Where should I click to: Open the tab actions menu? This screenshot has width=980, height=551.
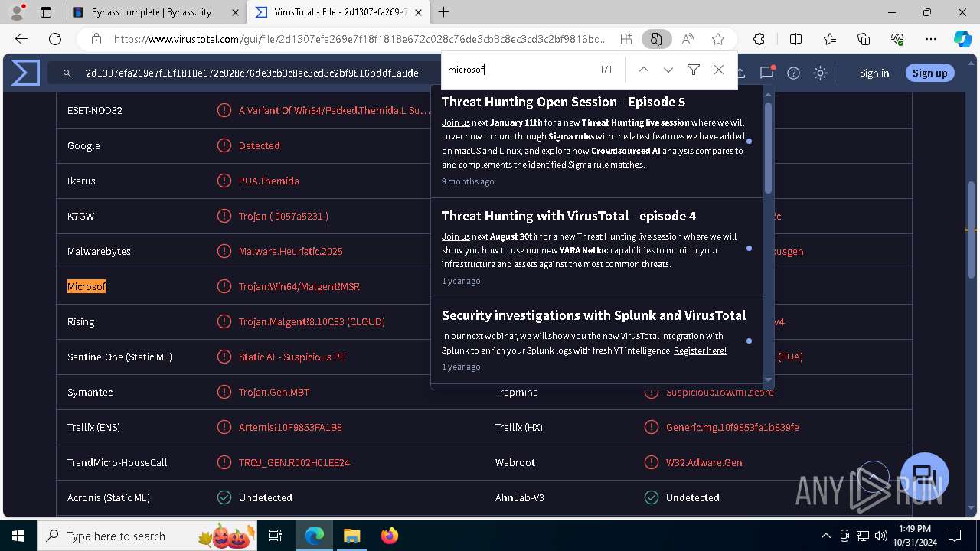[x=46, y=12]
